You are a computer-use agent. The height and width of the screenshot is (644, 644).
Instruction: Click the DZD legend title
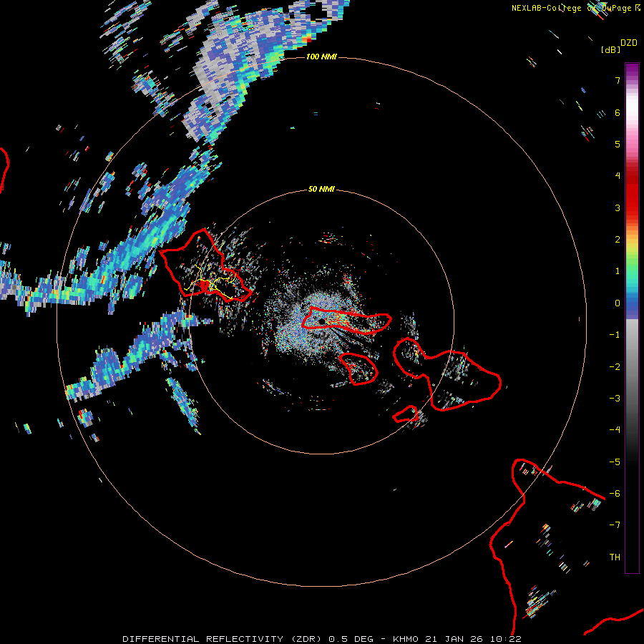tap(629, 43)
